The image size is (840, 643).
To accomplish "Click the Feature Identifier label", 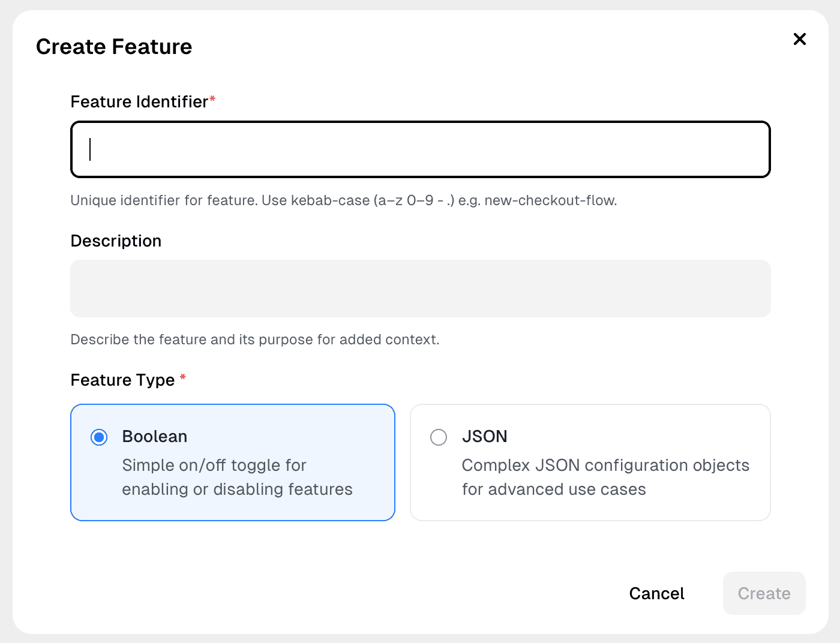I will click(139, 102).
